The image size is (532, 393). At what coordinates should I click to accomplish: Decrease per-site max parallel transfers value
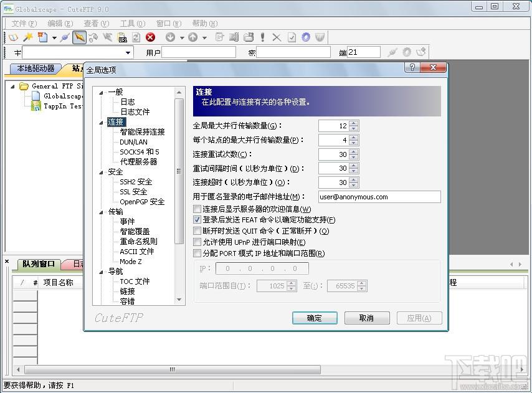tap(354, 143)
